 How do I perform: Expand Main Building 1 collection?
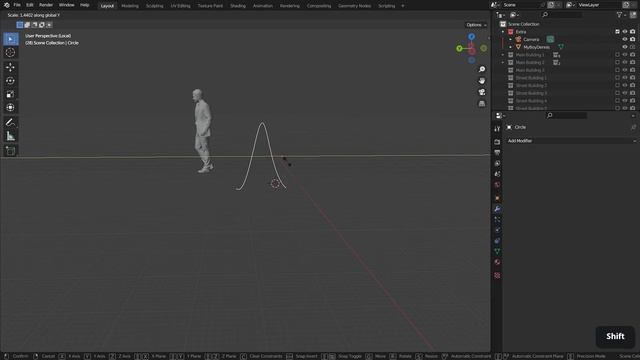pyautogui.click(x=503, y=55)
